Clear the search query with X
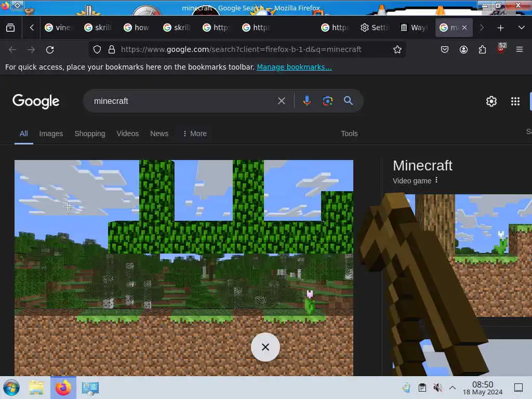 click(281, 101)
